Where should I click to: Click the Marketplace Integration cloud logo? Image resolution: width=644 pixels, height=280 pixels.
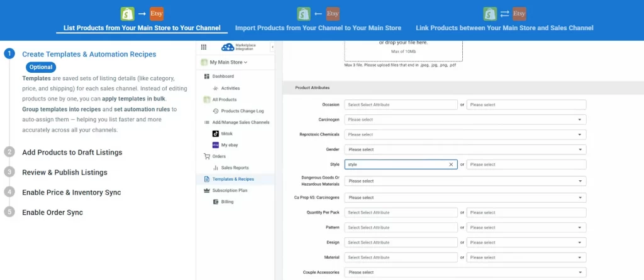tap(238, 47)
